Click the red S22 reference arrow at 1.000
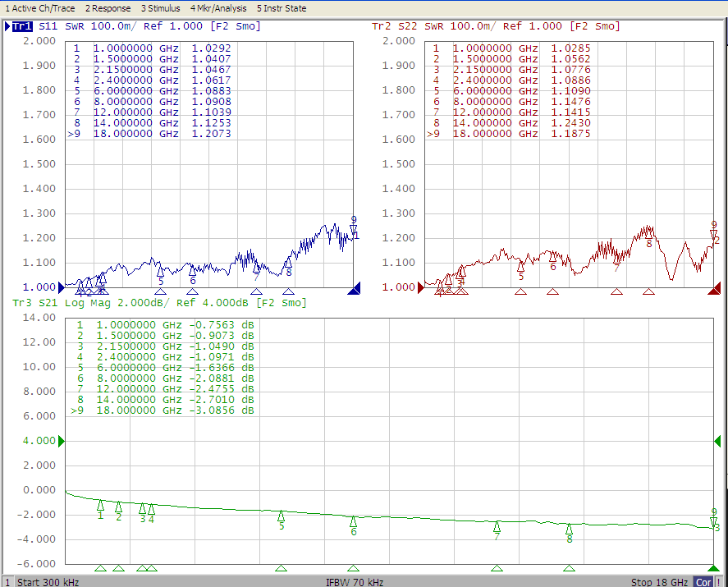 point(421,287)
